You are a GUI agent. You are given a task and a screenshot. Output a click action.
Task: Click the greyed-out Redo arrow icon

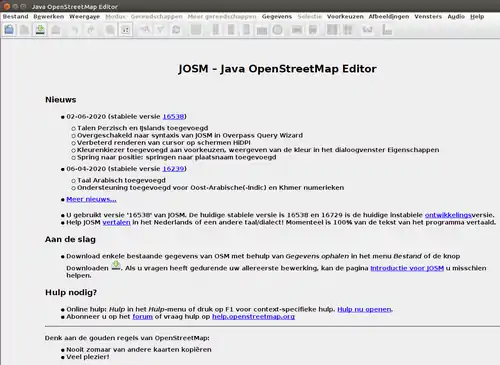pyautogui.click(x=91, y=30)
